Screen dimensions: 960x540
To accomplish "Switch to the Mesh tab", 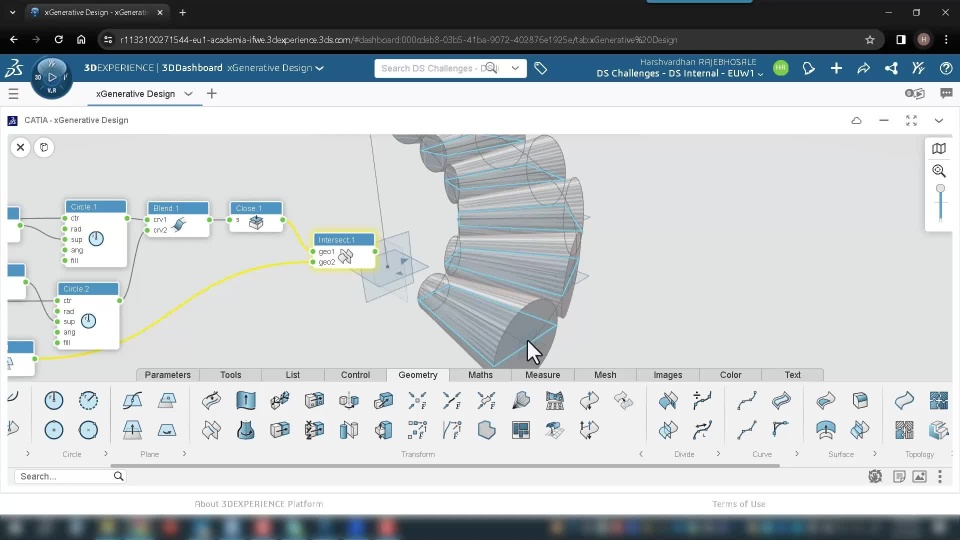I will pyautogui.click(x=606, y=375).
